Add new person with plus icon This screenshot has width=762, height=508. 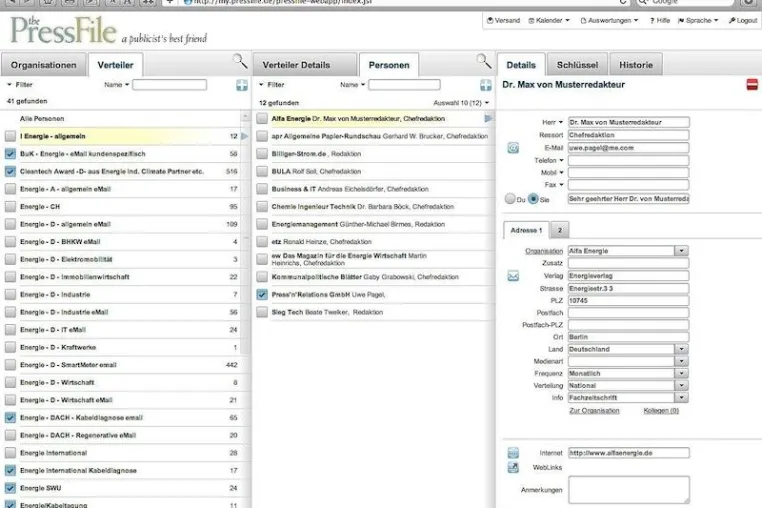click(x=485, y=85)
